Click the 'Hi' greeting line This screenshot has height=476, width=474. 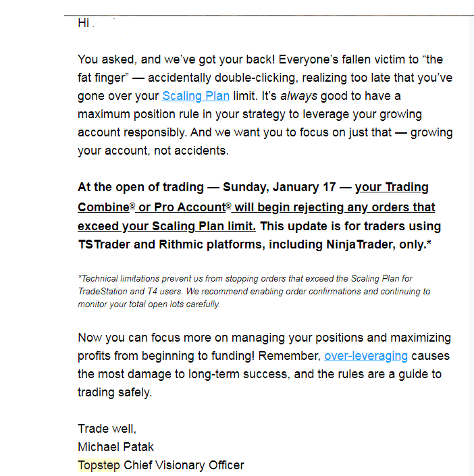pos(84,23)
